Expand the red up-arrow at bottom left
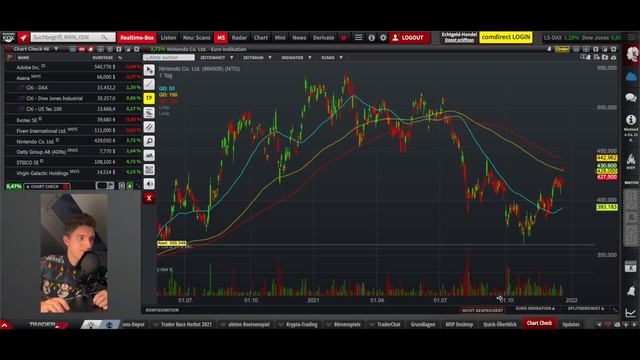Screen dimensions: 640x360 pos(5,325)
